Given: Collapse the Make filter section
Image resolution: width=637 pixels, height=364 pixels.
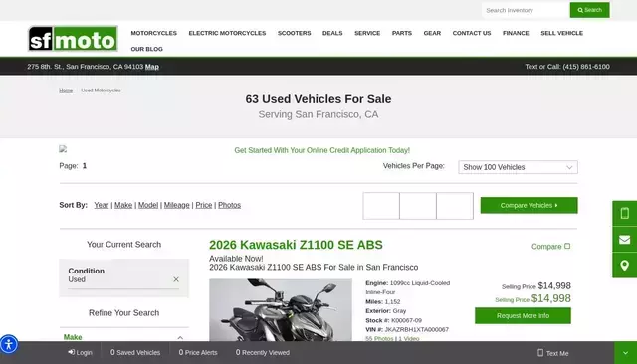Looking at the screenshot, I should click(x=180, y=337).
